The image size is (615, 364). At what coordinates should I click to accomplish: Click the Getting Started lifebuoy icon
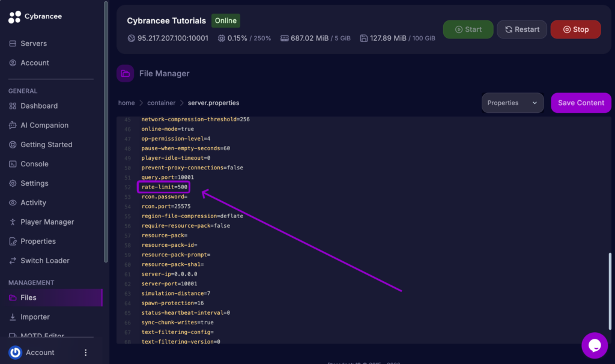[x=13, y=145]
